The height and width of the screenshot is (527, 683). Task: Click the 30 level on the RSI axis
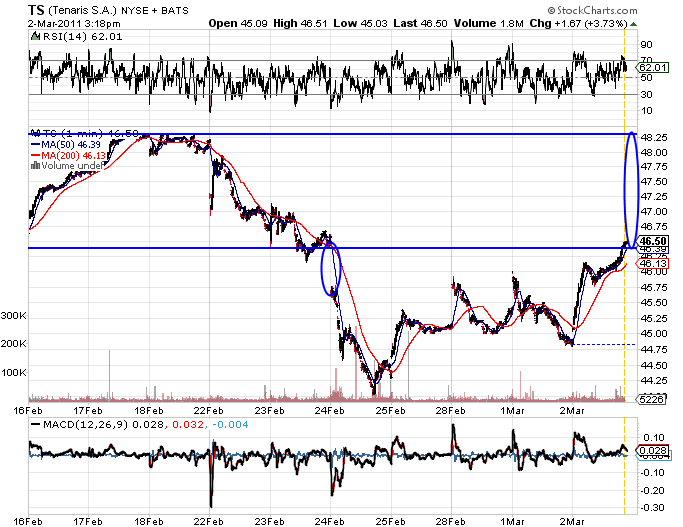(647, 95)
